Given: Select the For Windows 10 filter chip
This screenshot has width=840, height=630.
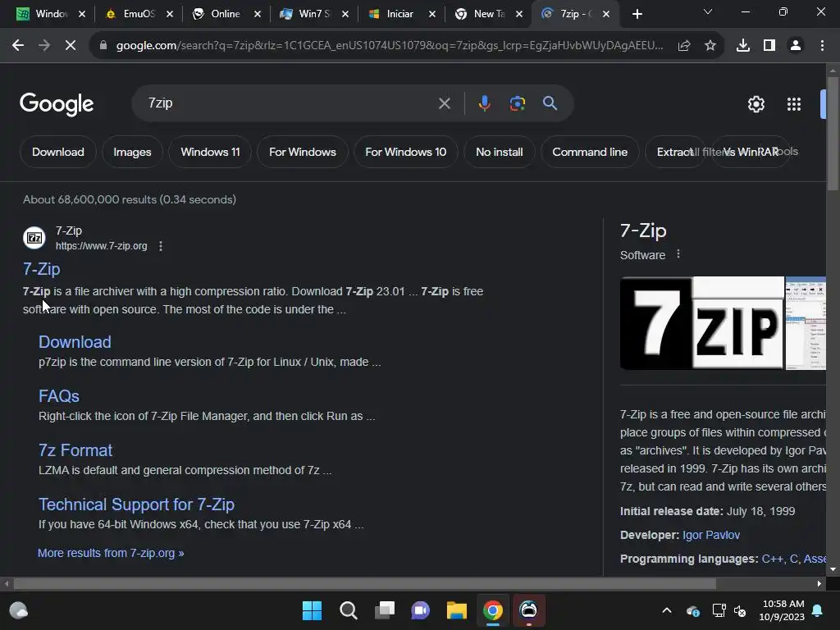Looking at the screenshot, I should click(405, 152).
